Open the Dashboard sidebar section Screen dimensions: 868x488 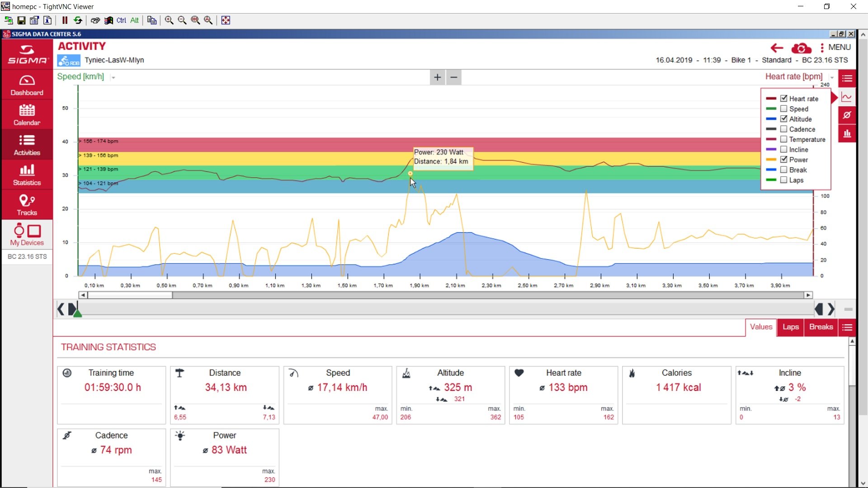point(27,85)
